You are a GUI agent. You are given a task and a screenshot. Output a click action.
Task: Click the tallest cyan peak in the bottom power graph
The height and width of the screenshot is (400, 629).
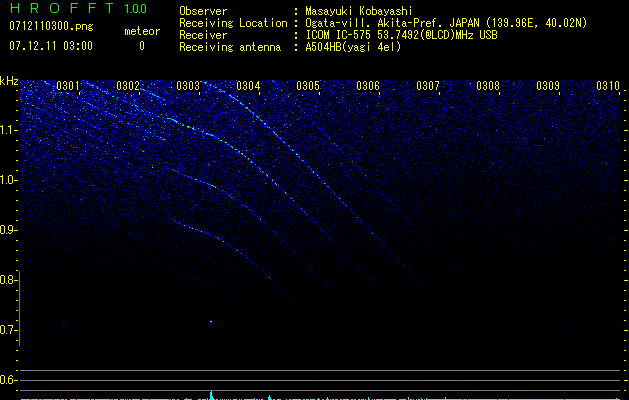pyautogui.click(x=211, y=395)
